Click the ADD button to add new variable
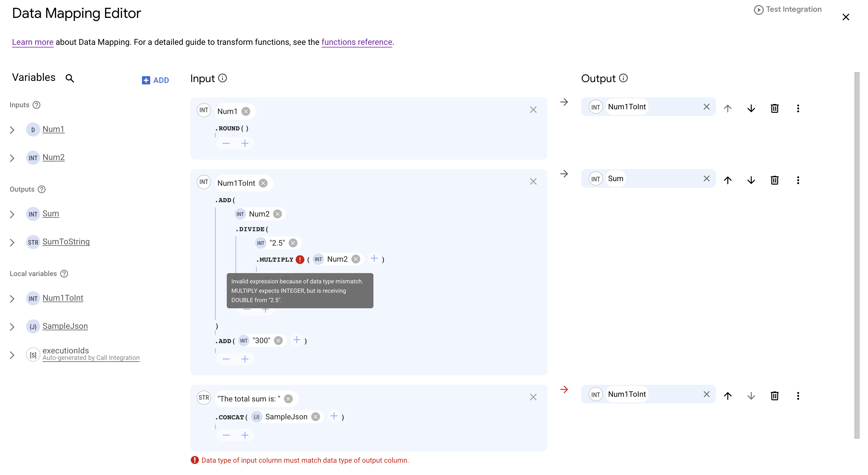The height and width of the screenshot is (475, 868). [x=155, y=79]
